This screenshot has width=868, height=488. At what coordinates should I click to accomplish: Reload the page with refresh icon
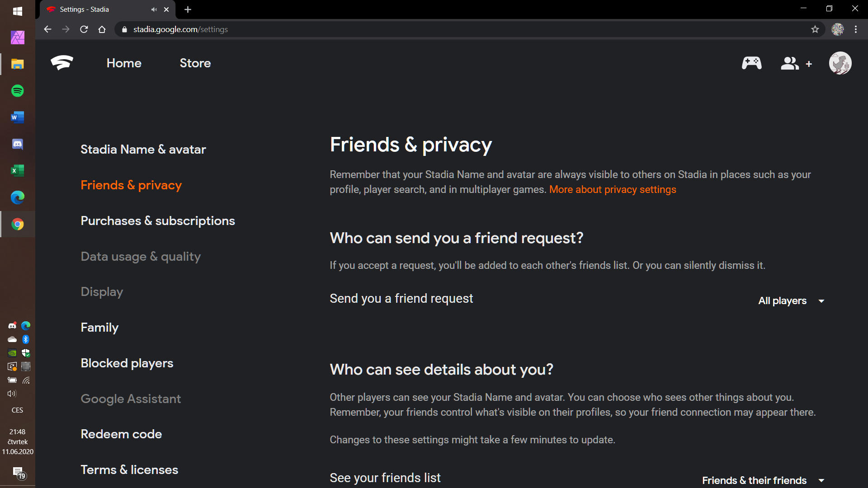pyautogui.click(x=84, y=29)
